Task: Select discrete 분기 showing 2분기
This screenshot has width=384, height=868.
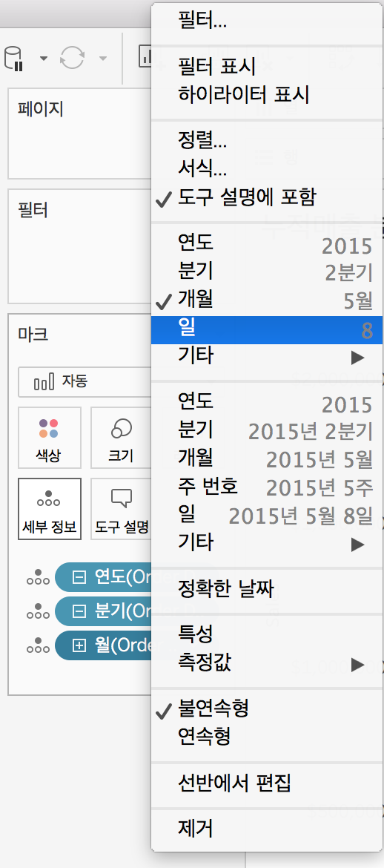Action: point(268,272)
